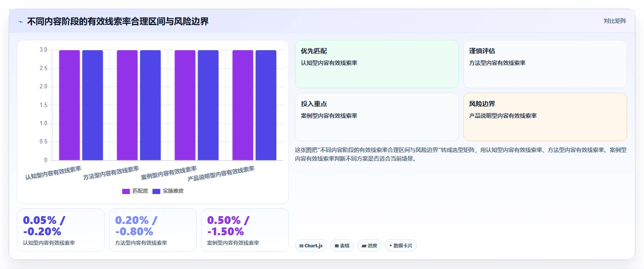
Task: Click the Chart.js tag icon
Action: (x=301, y=246)
